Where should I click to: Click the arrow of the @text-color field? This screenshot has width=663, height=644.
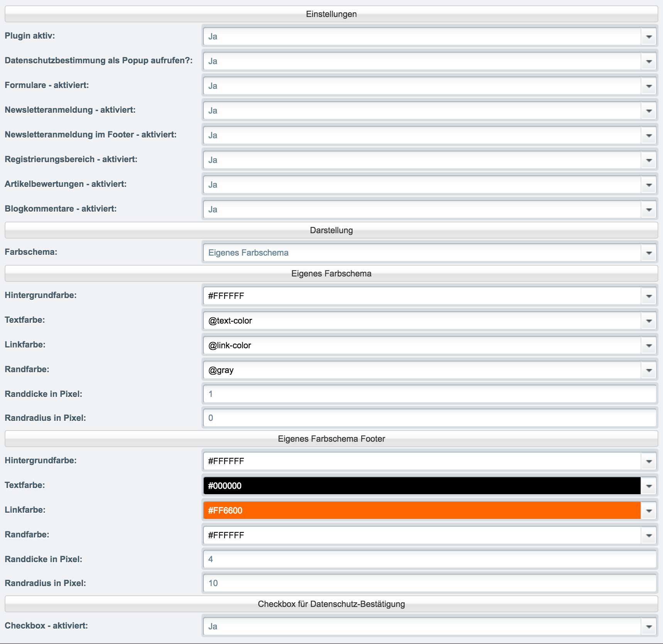click(649, 321)
